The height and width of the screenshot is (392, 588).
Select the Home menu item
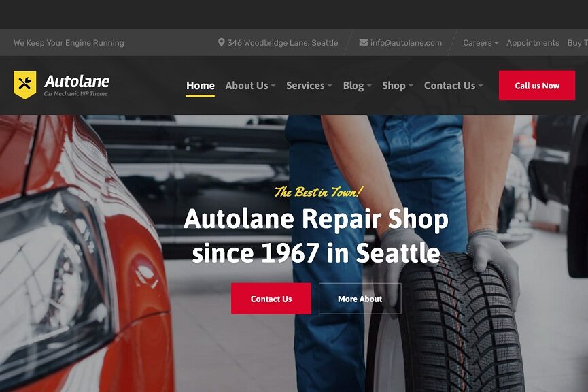click(x=201, y=86)
